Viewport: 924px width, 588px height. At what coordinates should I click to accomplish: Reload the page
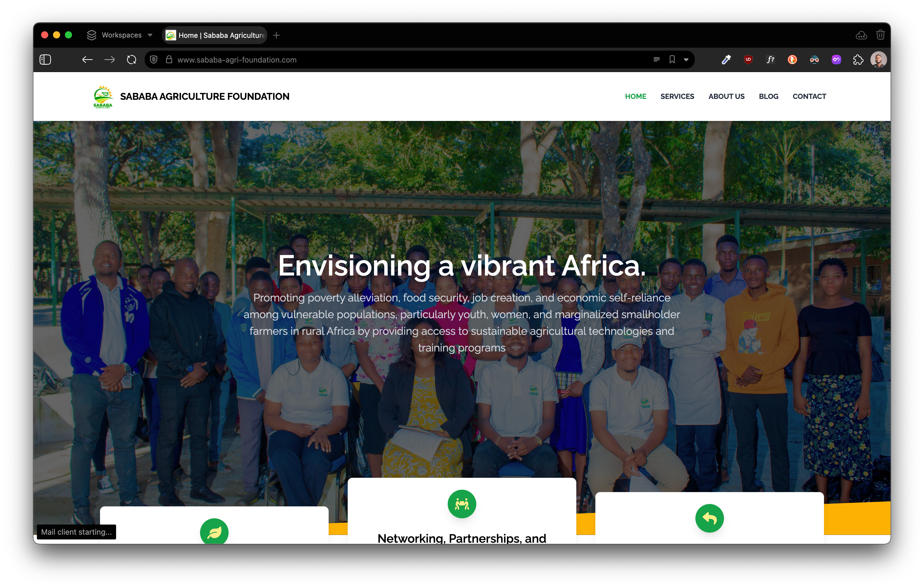[132, 60]
